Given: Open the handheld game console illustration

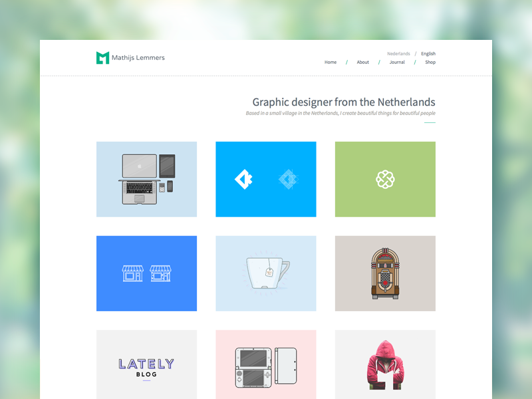Looking at the screenshot, I should [266, 364].
